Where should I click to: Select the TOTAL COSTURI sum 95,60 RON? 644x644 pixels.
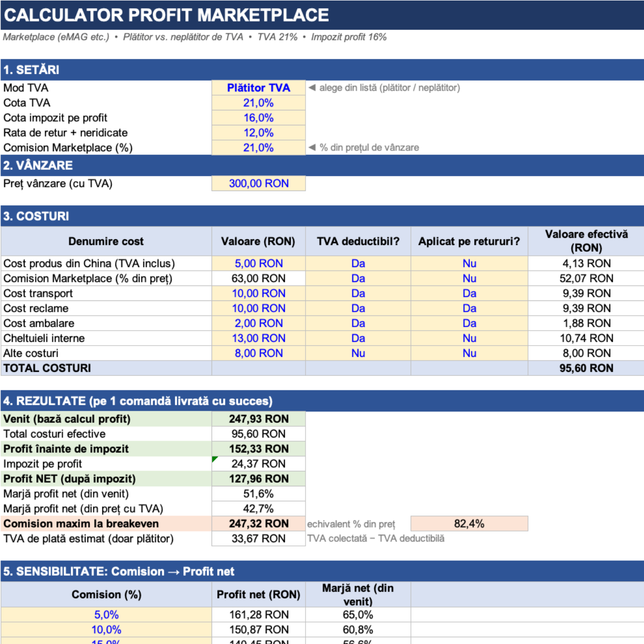pos(586,368)
